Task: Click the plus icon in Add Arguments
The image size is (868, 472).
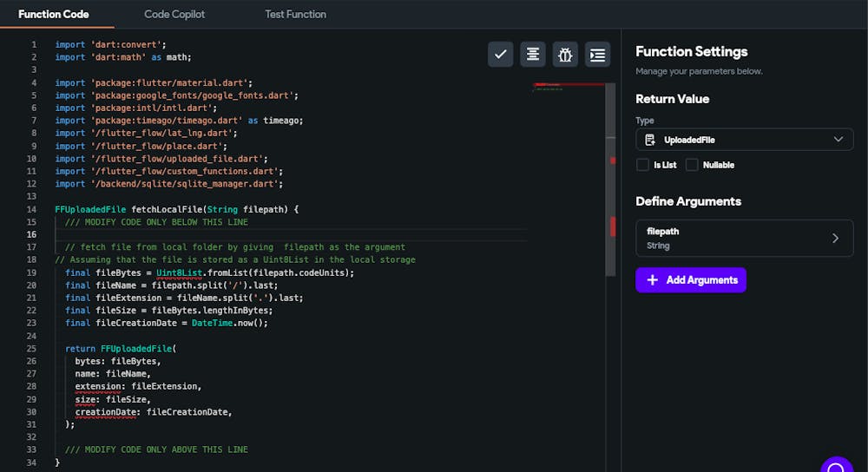Action: coord(652,280)
